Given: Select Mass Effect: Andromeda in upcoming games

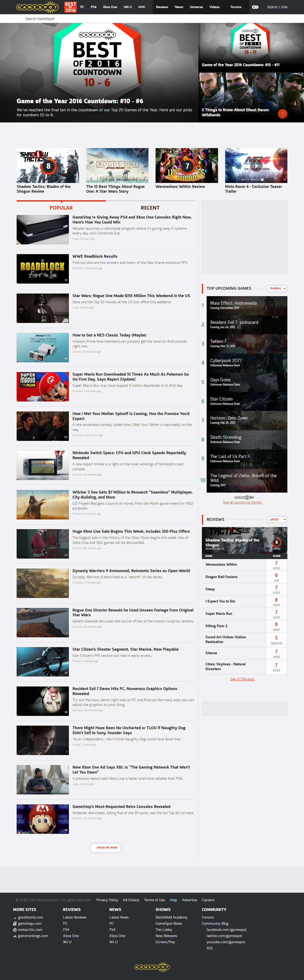Looking at the screenshot, I should click(247, 305).
